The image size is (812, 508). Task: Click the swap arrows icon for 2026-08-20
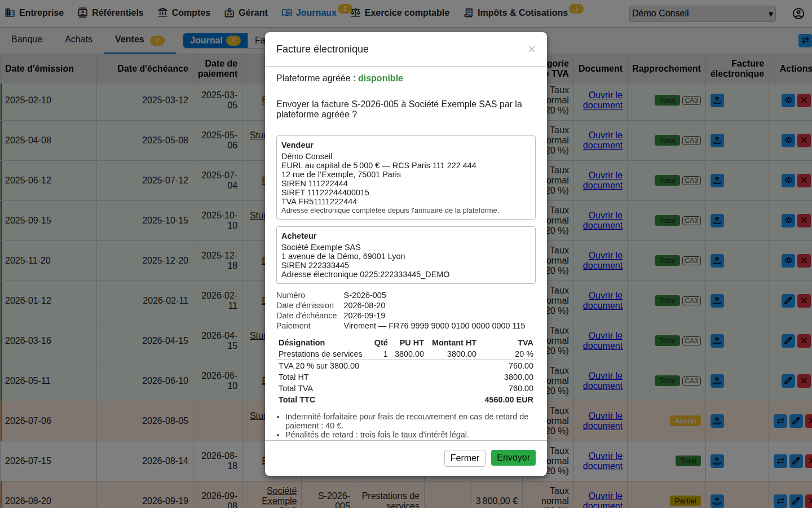pos(780,501)
